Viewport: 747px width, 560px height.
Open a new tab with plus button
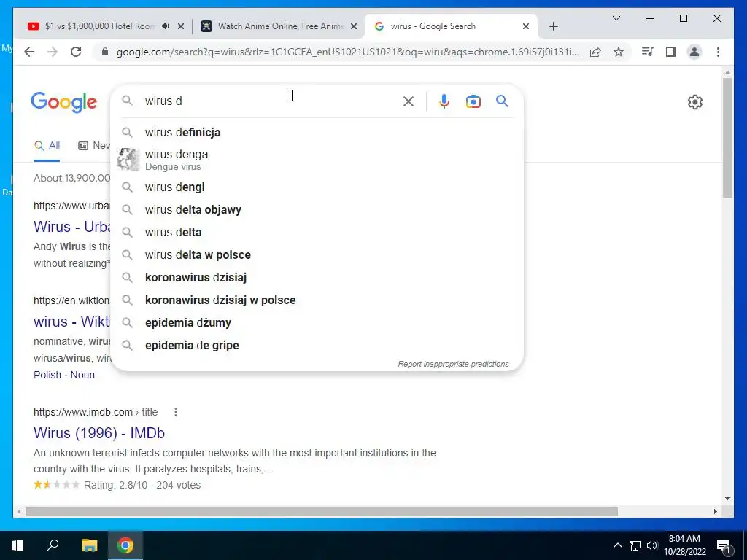point(553,26)
